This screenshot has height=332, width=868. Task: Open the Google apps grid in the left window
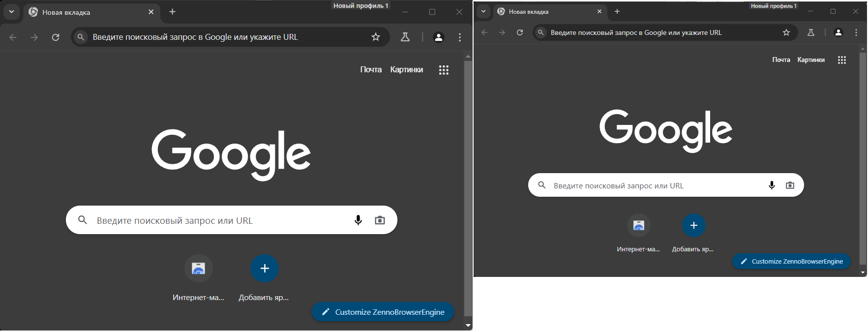pyautogui.click(x=444, y=70)
